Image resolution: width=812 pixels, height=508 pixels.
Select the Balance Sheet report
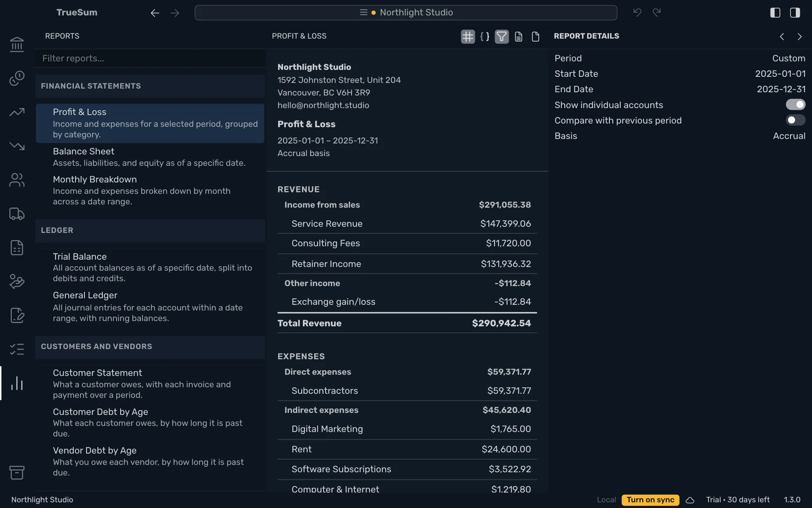point(150,157)
